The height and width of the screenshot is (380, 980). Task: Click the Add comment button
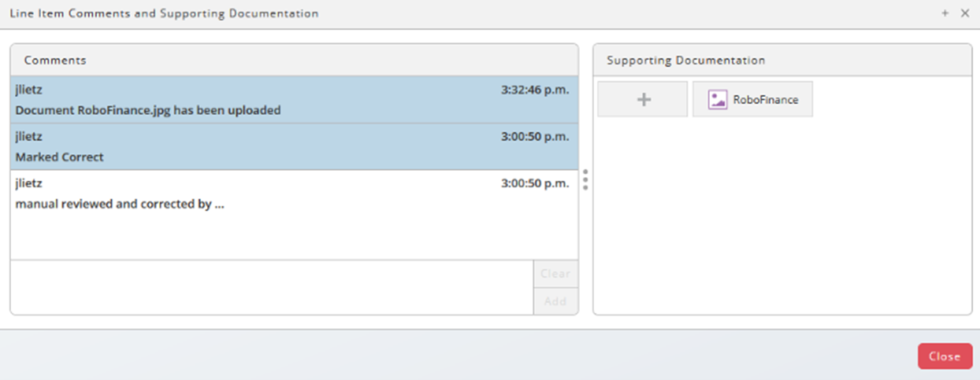tap(555, 301)
